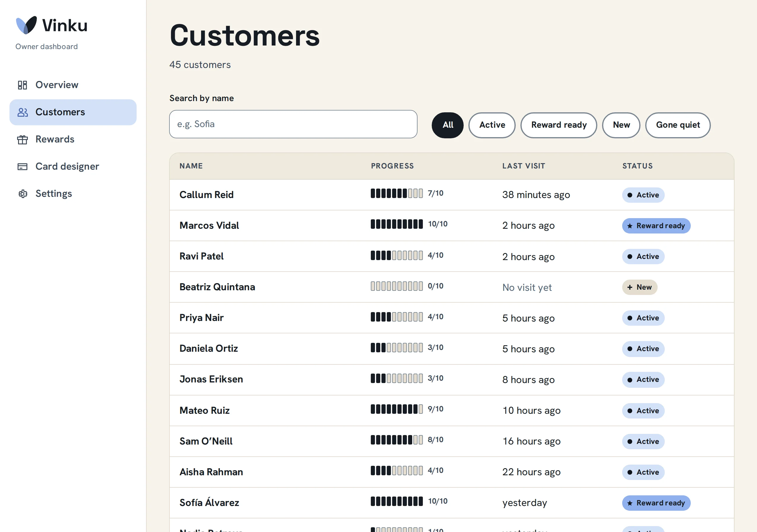The height and width of the screenshot is (532, 757).
Task: Click the "Owner dashboard" subtitle
Action: pyautogui.click(x=46, y=46)
